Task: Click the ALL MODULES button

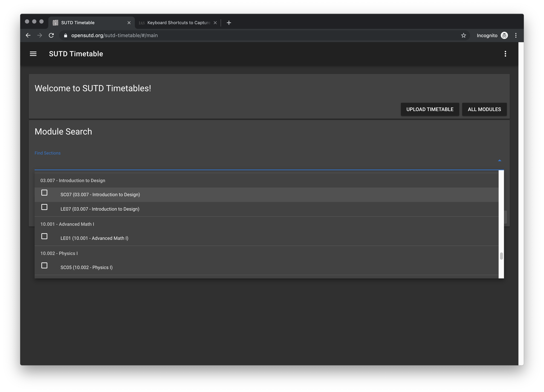Action: (x=484, y=109)
